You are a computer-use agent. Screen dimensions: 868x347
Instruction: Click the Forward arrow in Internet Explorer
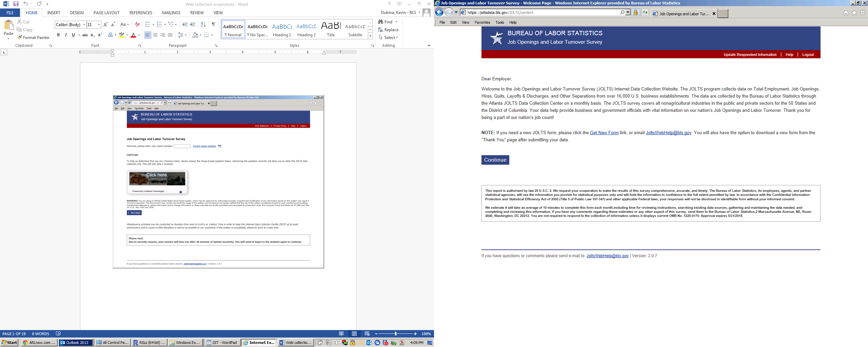449,12
